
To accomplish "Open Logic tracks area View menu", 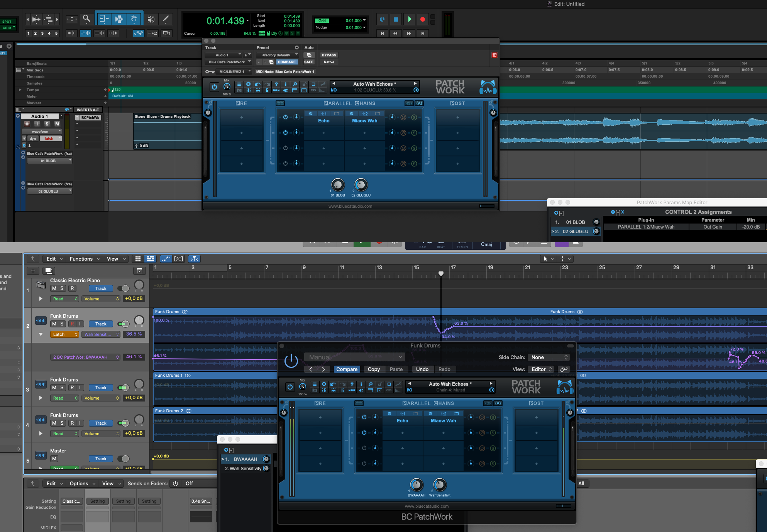I will [117, 259].
